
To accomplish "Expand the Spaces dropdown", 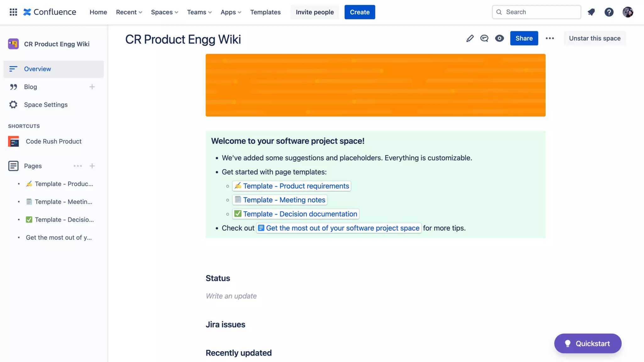I will tap(164, 12).
